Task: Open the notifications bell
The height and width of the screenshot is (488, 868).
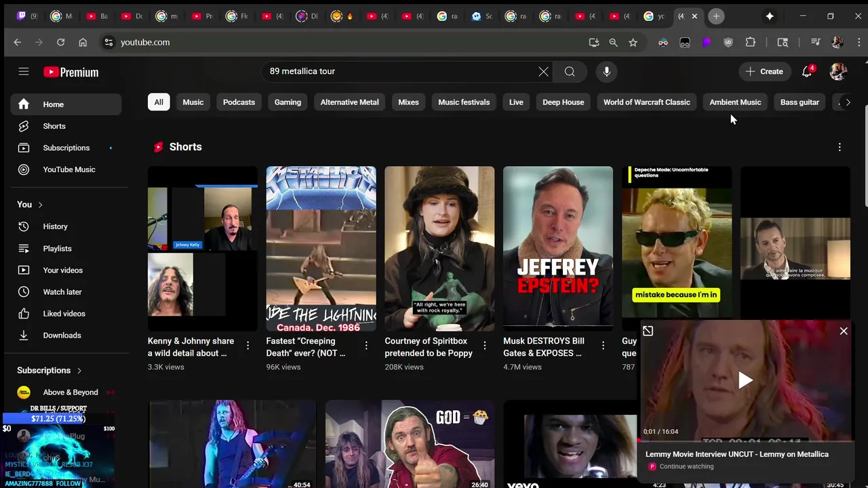Action: pos(807,71)
